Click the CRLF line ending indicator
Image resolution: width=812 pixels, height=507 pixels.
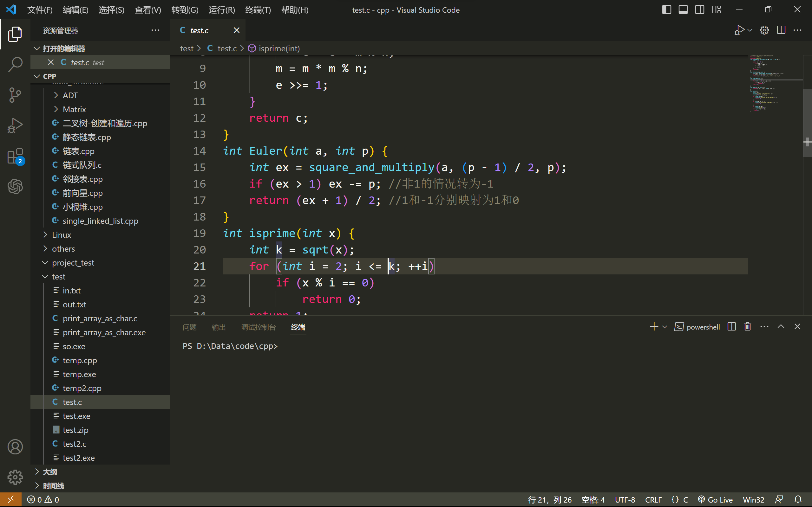(653, 500)
